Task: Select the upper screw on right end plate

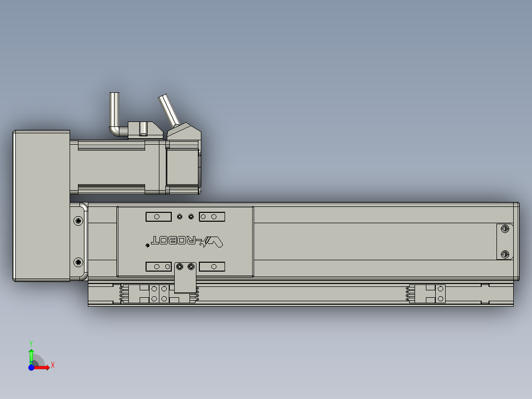Action: [505, 229]
